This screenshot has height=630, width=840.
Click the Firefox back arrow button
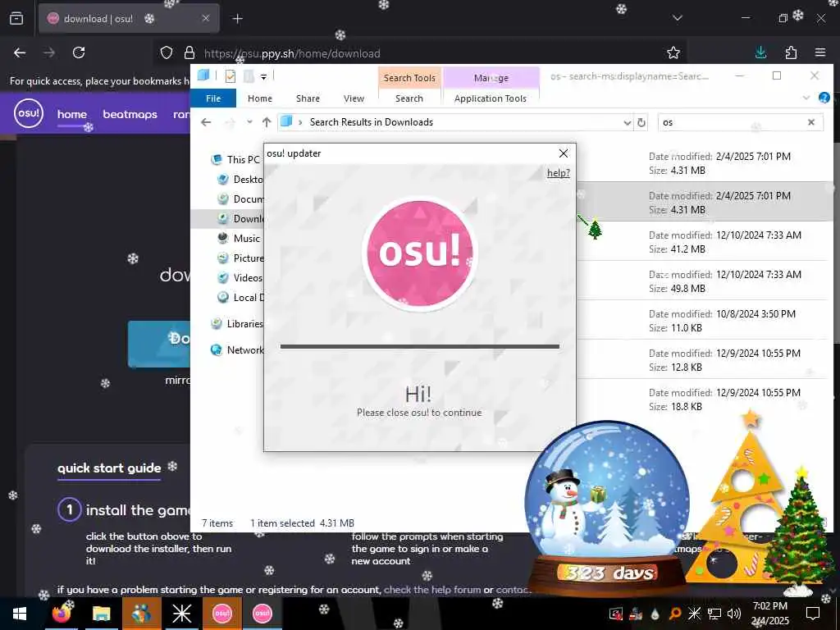(x=20, y=52)
